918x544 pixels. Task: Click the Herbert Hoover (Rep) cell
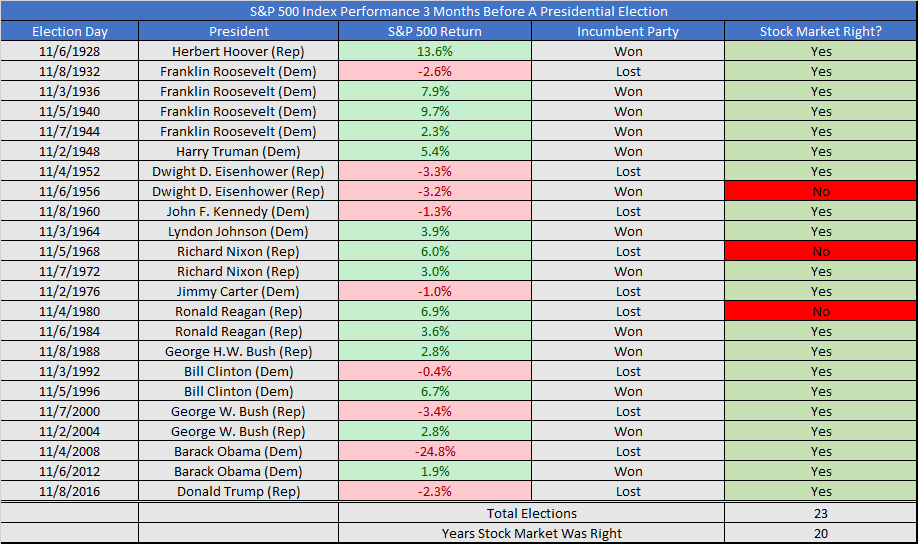pos(238,52)
